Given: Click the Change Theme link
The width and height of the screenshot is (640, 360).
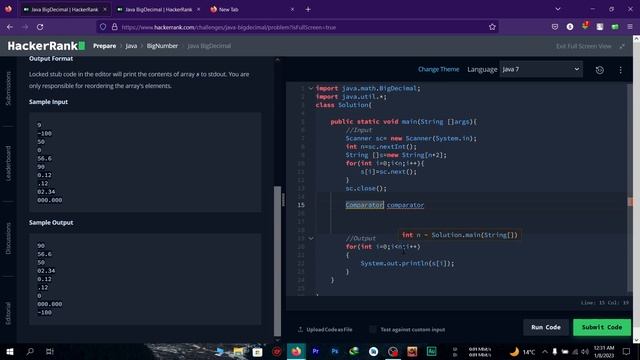Looking at the screenshot, I should (x=438, y=69).
